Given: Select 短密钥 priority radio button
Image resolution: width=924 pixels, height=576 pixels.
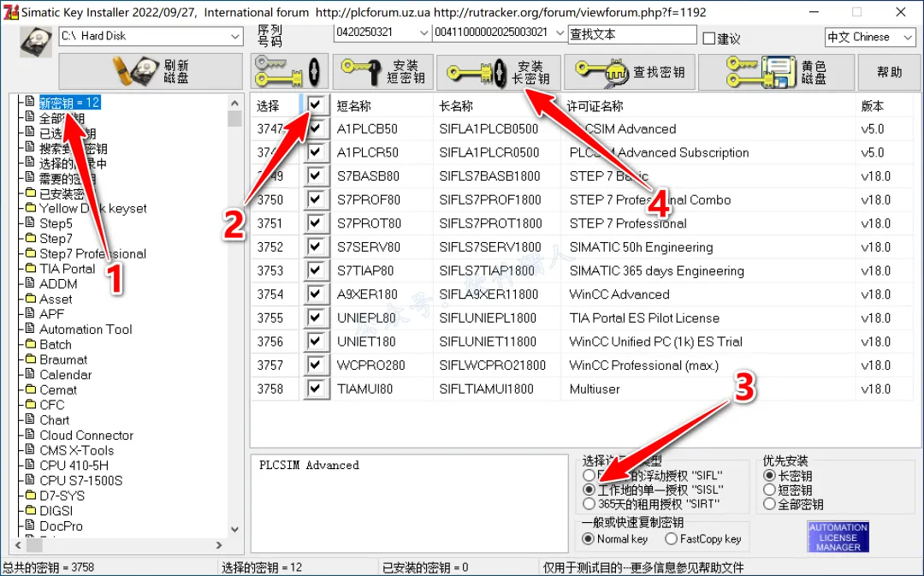Looking at the screenshot, I should (x=769, y=490).
